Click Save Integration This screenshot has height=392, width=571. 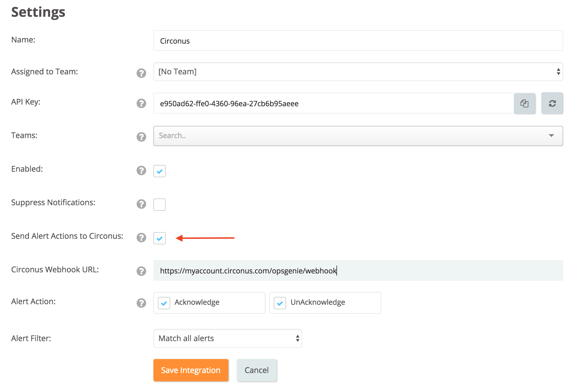[x=191, y=370]
